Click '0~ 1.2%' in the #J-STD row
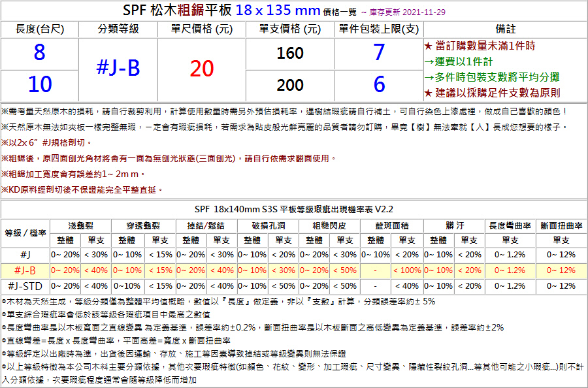Viewport: 588px width, 388px height. [510, 286]
